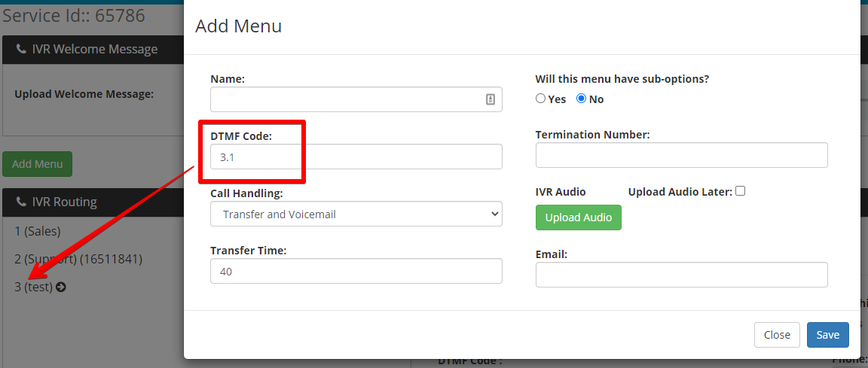Screen dimensions: 868x368
Task: Click the Email input field
Action: point(681,275)
